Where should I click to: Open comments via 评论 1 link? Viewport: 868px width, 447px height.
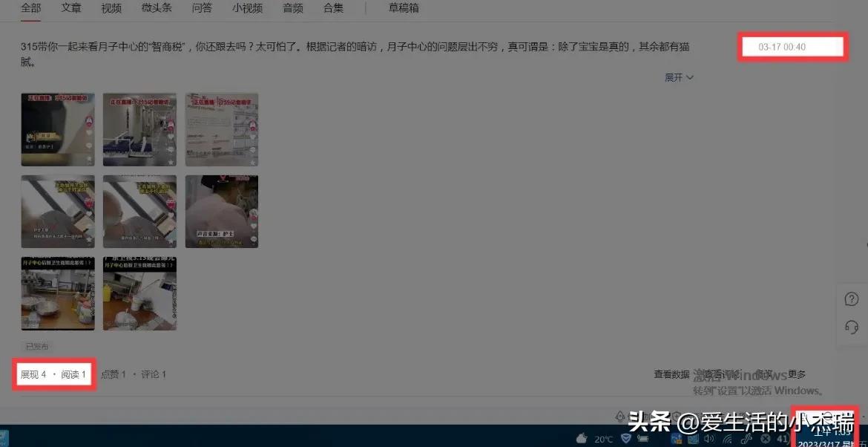(x=153, y=373)
